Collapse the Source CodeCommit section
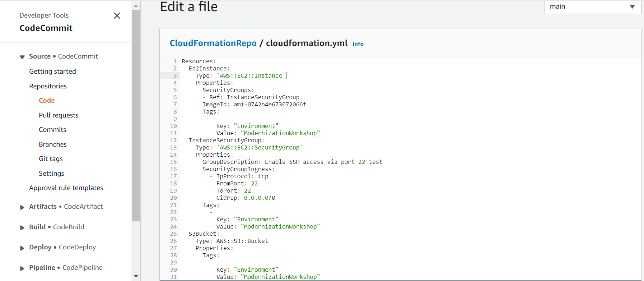 22,57
